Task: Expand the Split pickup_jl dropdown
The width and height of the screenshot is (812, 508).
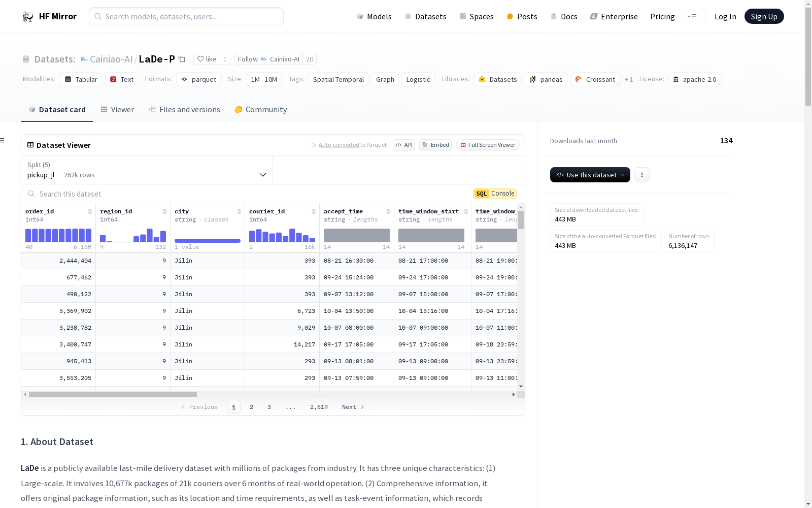Action: point(147,170)
